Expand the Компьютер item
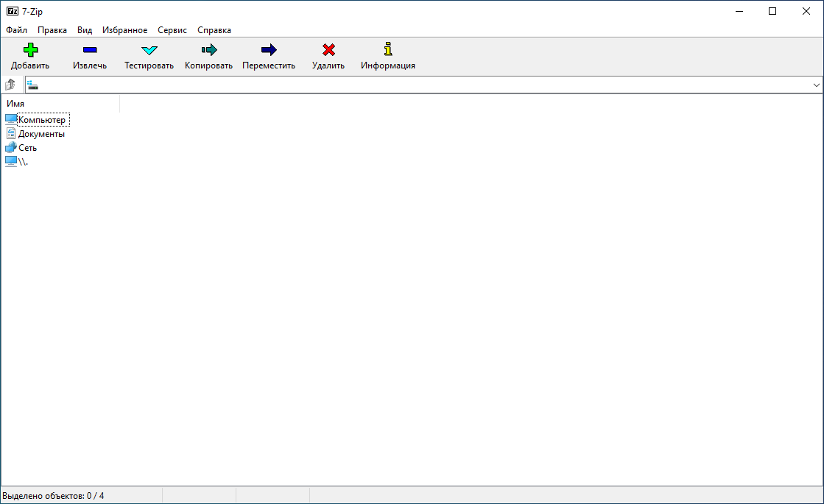Viewport: 824px width, 504px height. point(41,118)
